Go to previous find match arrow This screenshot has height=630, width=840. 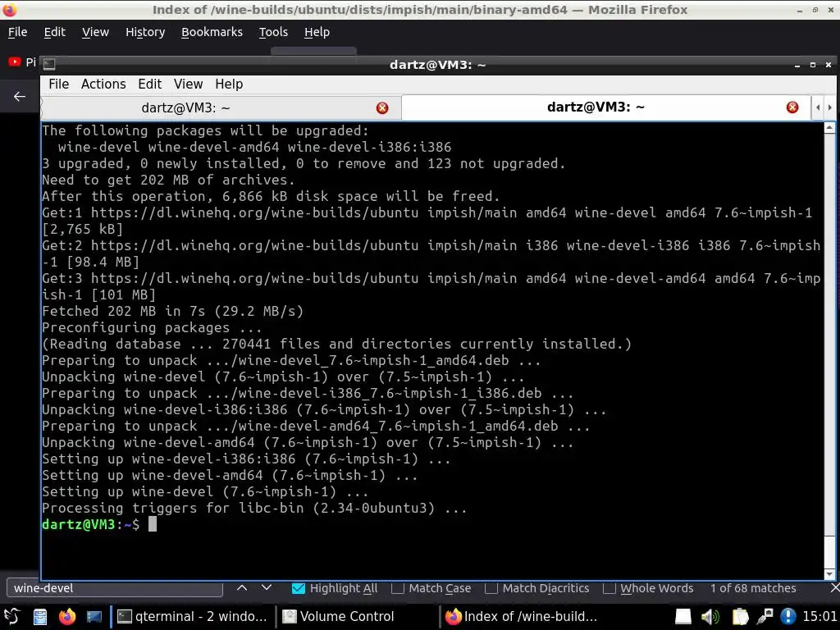242,587
